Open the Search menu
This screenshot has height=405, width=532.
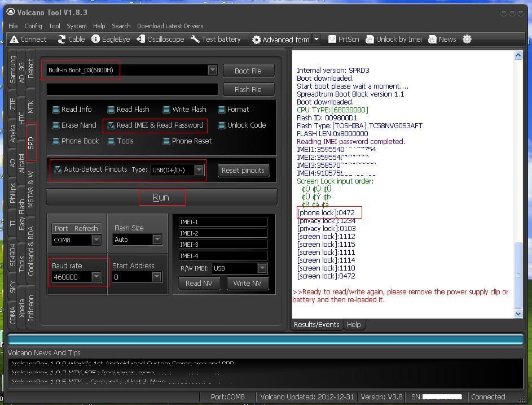coord(121,26)
